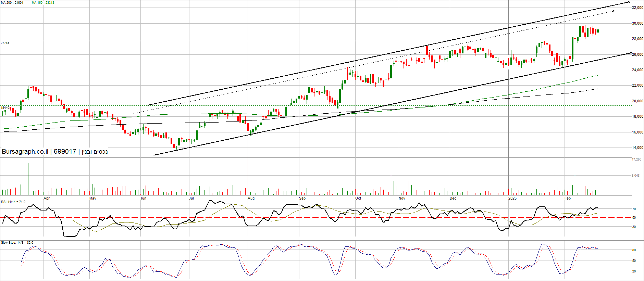
Task: Click the RSI 14/14 indicator title
Action: pos(13,202)
